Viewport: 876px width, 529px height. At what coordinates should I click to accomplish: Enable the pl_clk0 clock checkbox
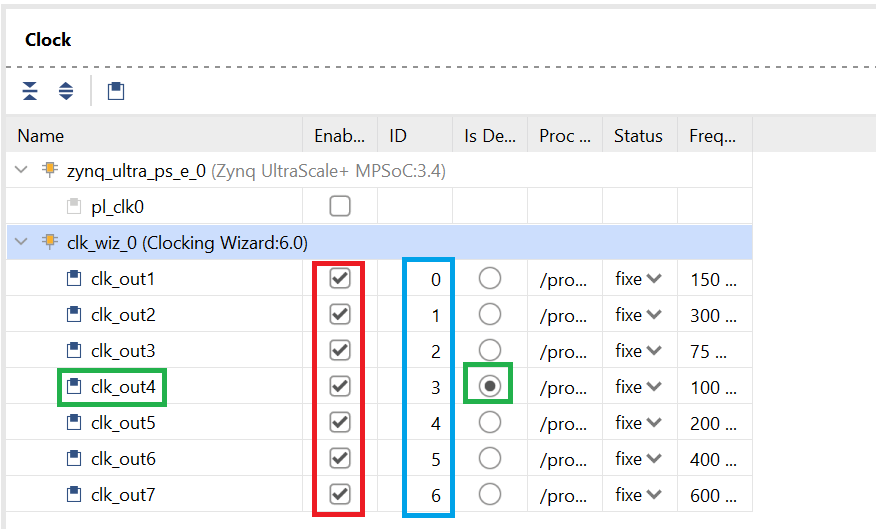340,206
